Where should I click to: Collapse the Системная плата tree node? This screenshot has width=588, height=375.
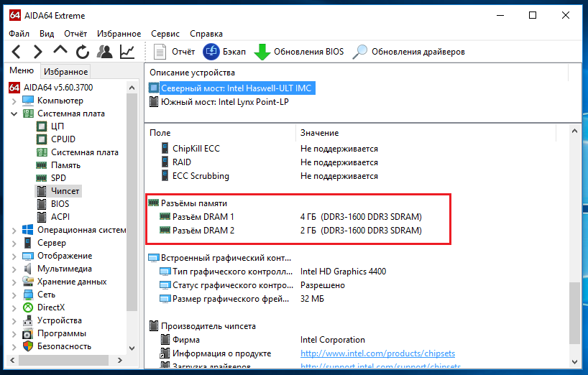[x=14, y=114]
